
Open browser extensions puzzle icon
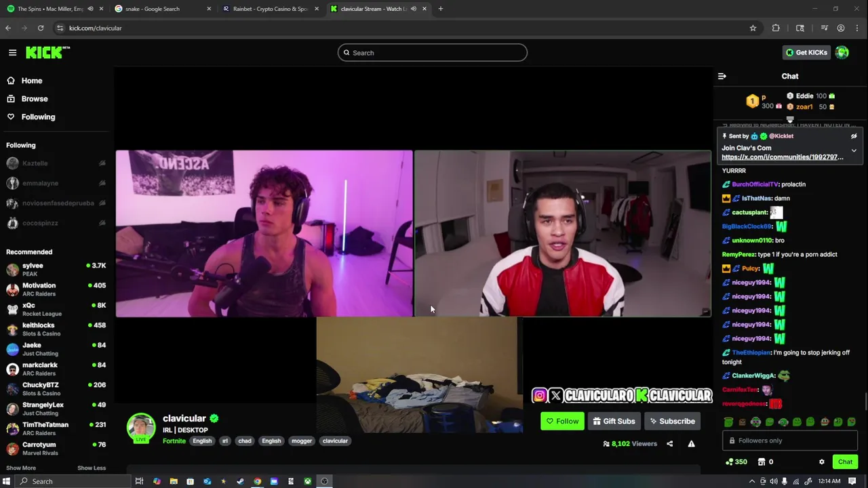(776, 28)
